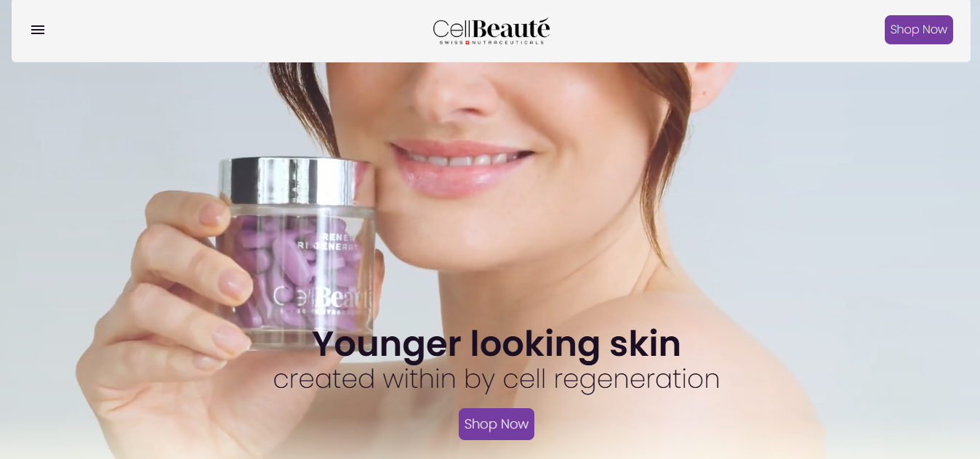Click the index fingernail on the jar's left side
This screenshot has height=459, width=980.
tap(214, 213)
